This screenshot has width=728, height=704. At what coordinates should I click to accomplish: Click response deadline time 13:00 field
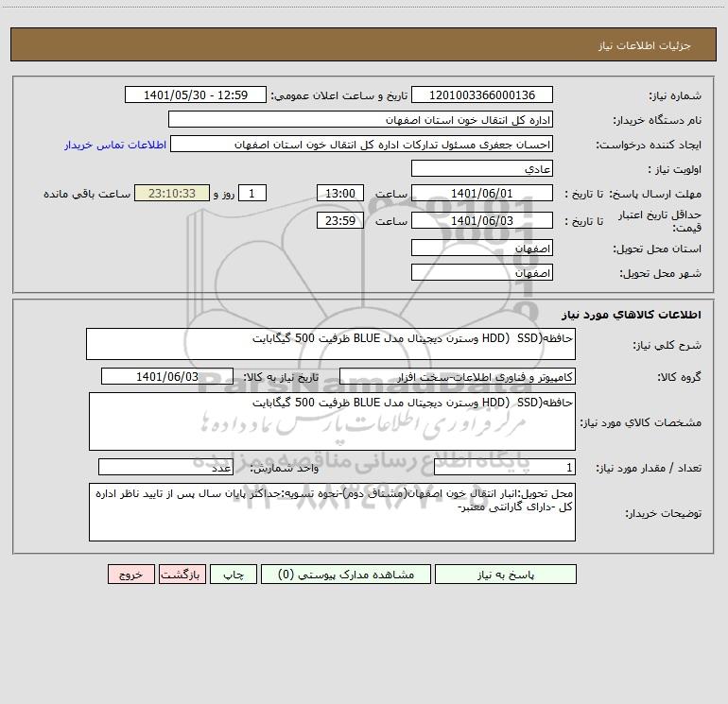click(339, 193)
